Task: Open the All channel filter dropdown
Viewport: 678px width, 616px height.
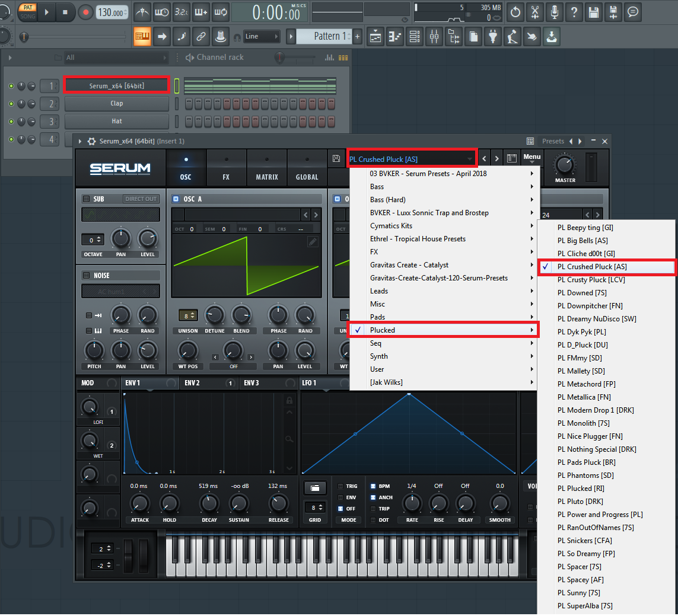Action: point(116,58)
